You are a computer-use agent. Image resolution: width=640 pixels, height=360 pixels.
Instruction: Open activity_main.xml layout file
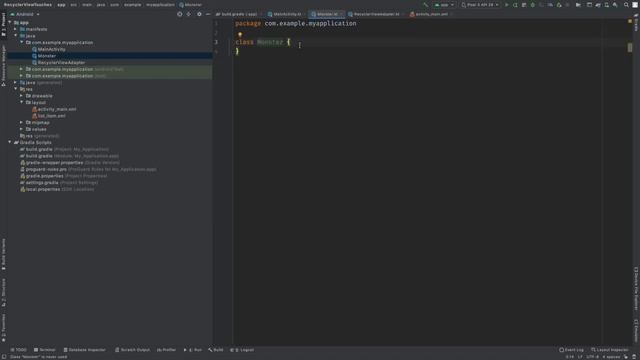(x=57, y=109)
